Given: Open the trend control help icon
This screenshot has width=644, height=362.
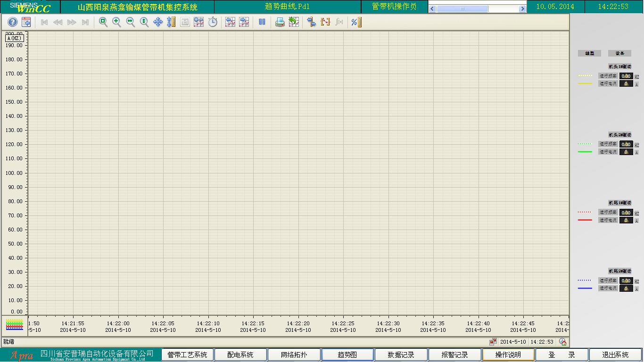Looking at the screenshot, I should point(12,22).
